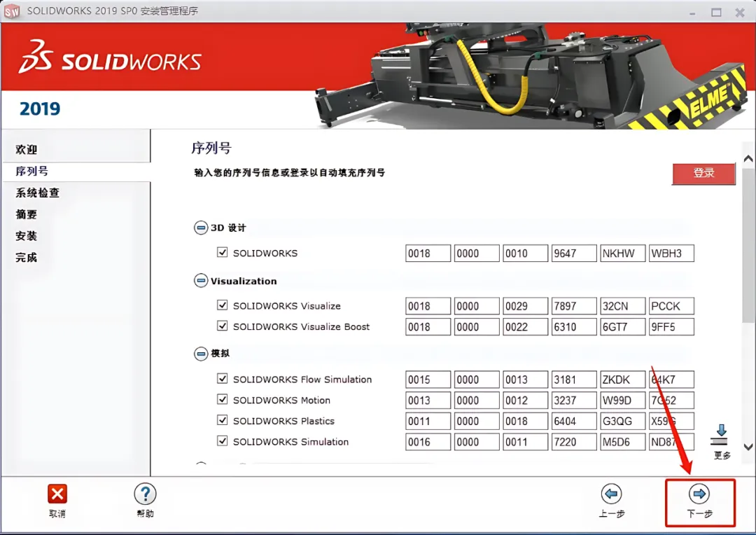Select 安装 step in sidebar
The height and width of the screenshot is (535, 756).
click(27, 236)
